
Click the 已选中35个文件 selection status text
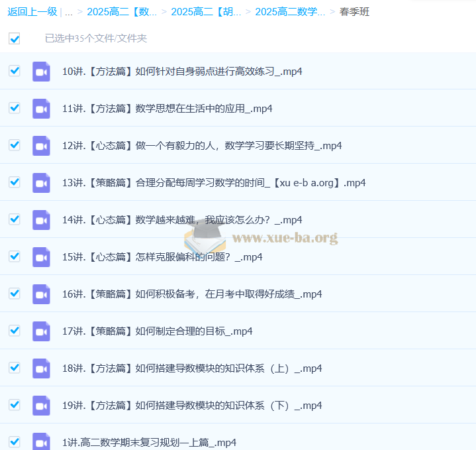click(x=96, y=38)
